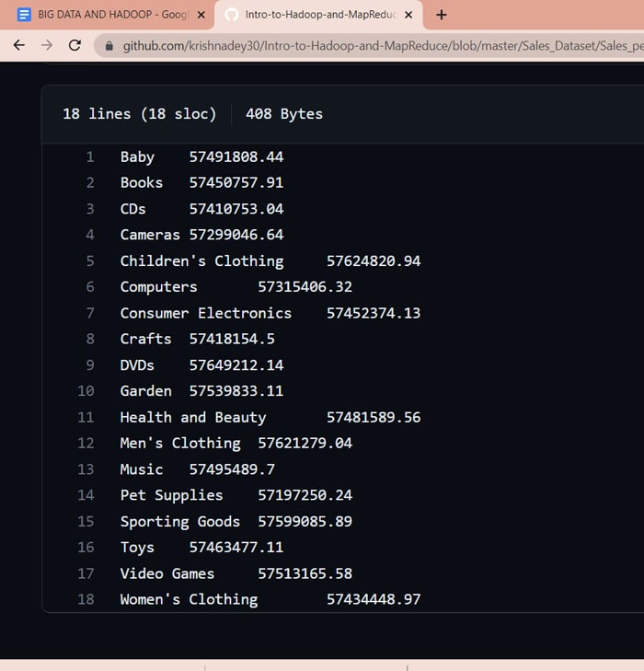Click the Video Games sales value 57513165.58
644x671 pixels.
click(x=305, y=573)
